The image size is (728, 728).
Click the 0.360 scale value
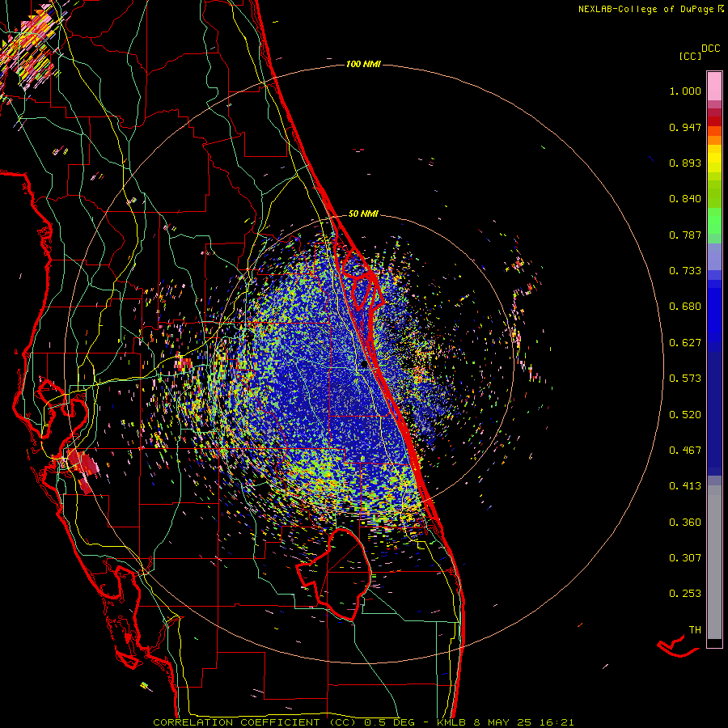(x=685, y=523)
